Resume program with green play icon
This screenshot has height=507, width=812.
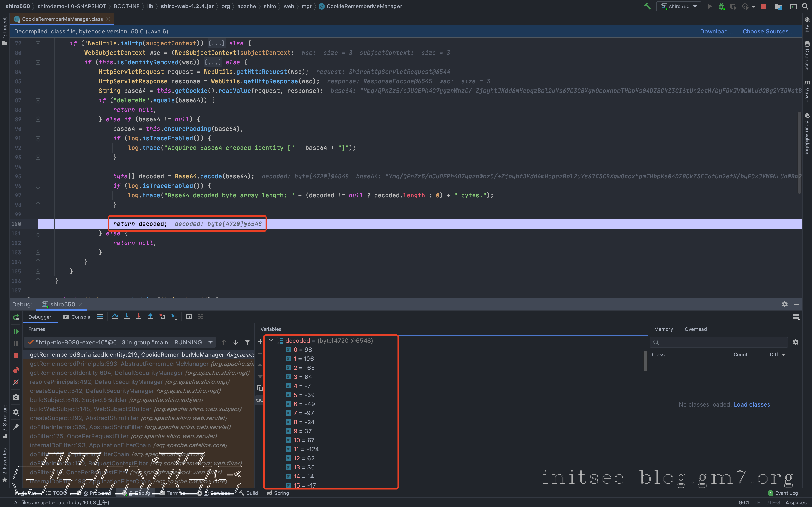16,331
